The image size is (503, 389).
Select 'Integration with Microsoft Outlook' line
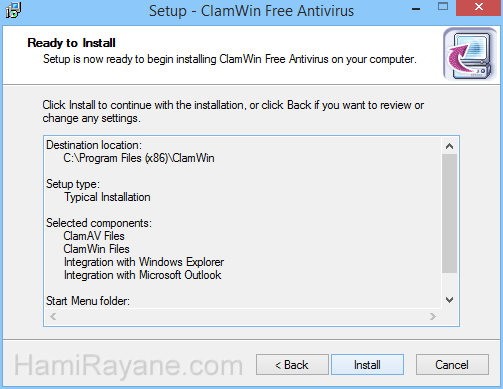(142, 275)
